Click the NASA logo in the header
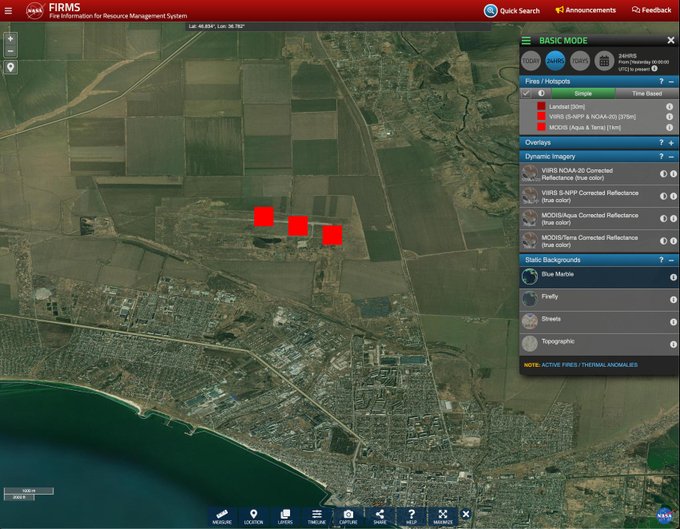 (34, 10)
